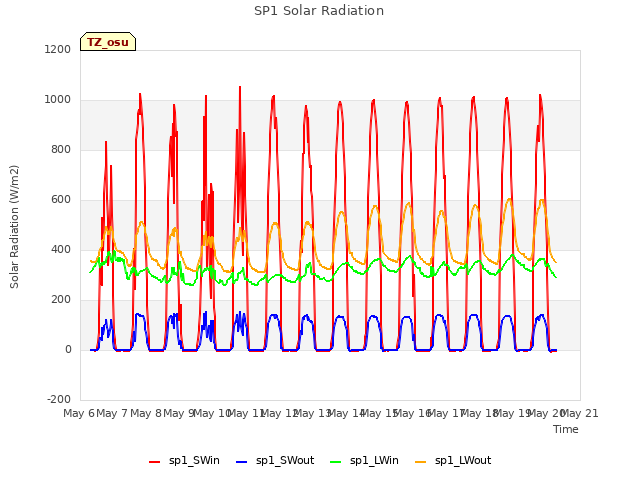This screenshot has height=480, width=640.
Task: Click the 800 y-axis tick label
Action: click(61, 149)
